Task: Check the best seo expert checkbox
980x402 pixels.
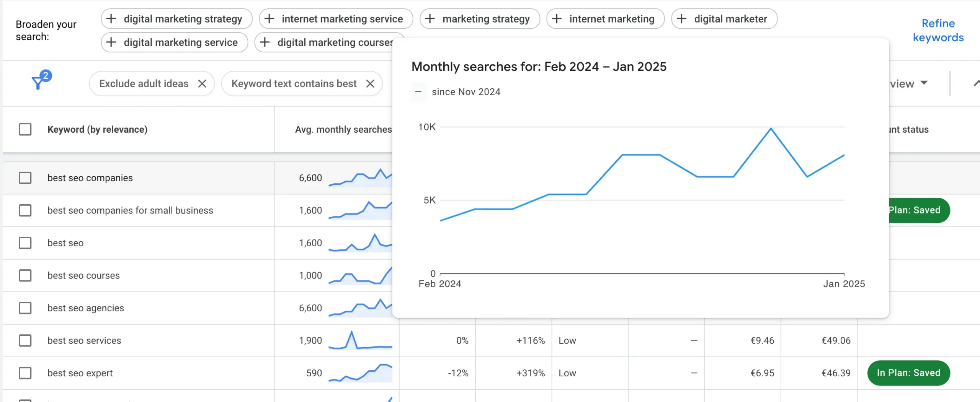Action: pos(25,373)
